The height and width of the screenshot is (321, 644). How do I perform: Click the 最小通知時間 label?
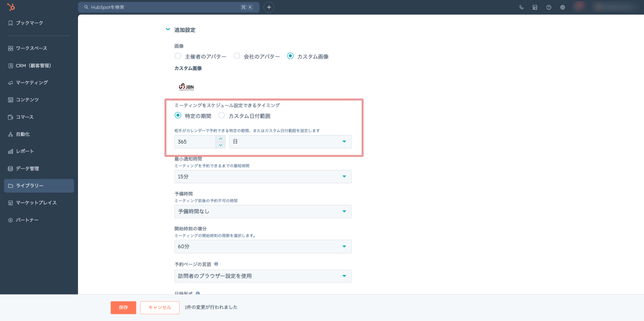[188, 159]
